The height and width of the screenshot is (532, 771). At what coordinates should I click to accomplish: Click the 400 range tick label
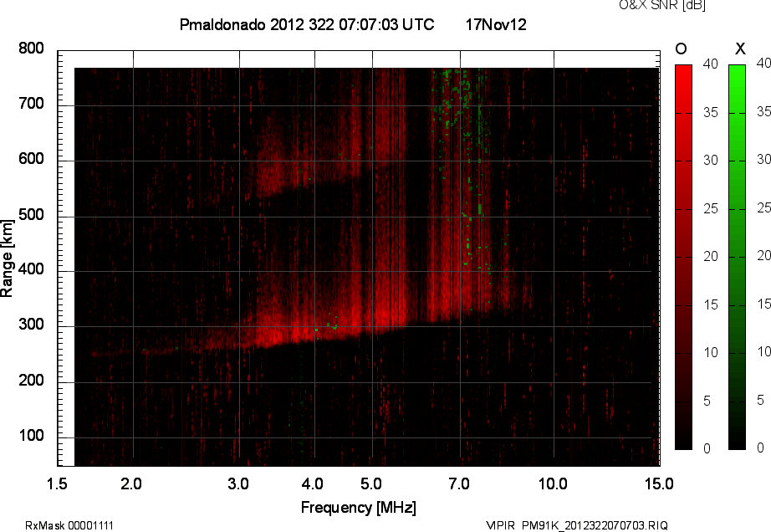click(31, 269)
